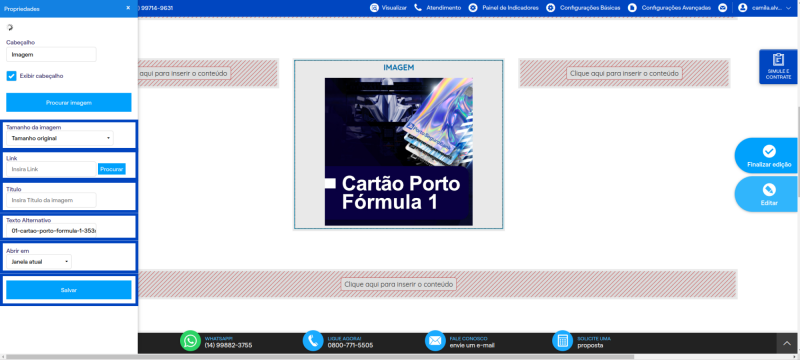Image resolution: width=800 pixels, height=360 pixels.
Task: Click the Ligue Agora phone icon
Action: click(x=313, y=341)
